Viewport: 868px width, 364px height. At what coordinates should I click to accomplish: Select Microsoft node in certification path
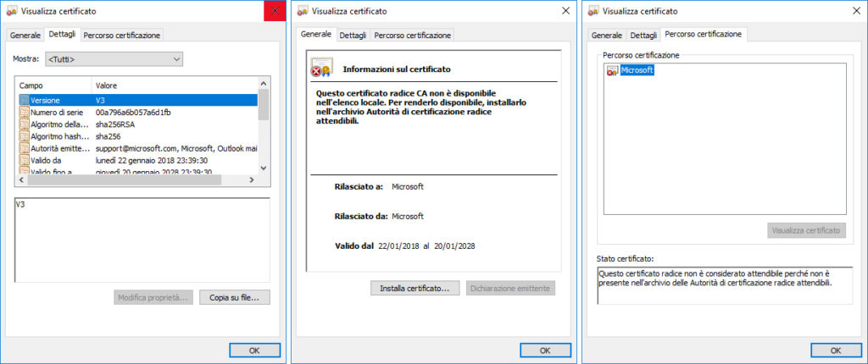[x=637, y=70]
